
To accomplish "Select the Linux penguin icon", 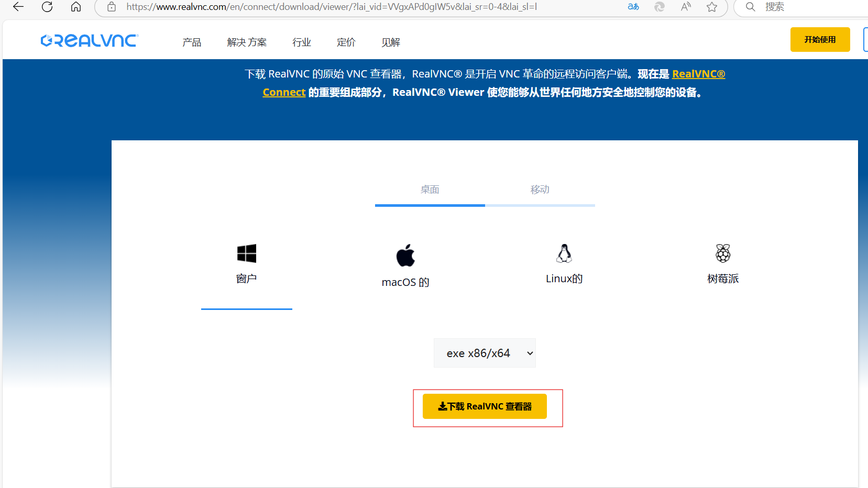I will (x=564, y=253).
